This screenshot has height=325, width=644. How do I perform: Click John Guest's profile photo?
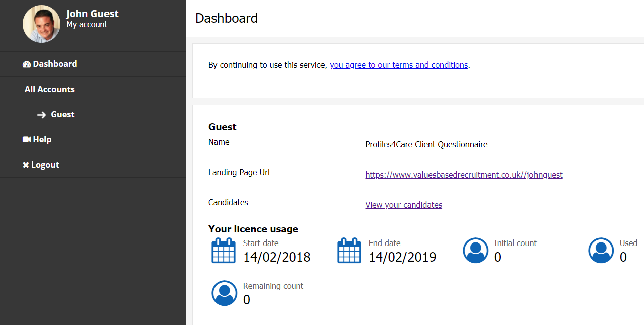point(41,24)
